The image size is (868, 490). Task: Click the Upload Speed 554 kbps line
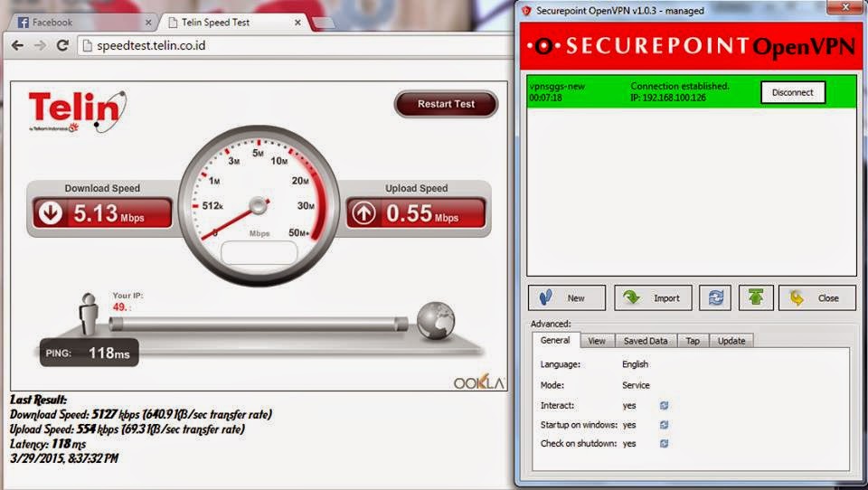click(127, 429)
